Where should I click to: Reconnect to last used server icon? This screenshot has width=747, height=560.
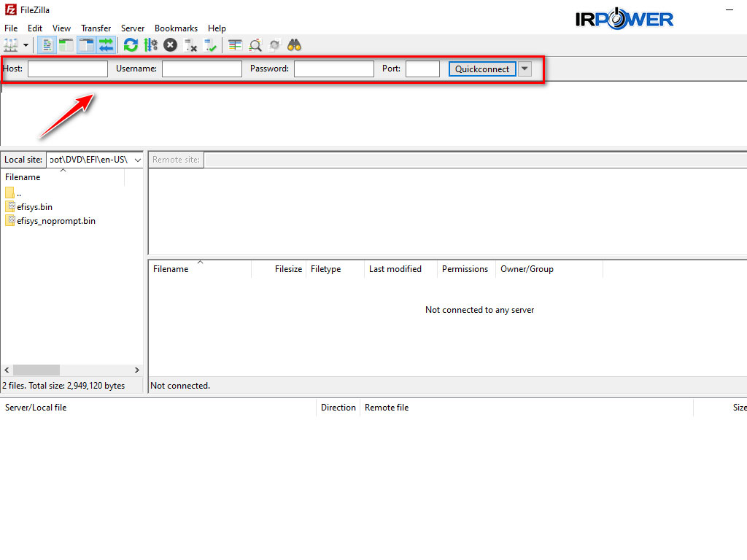[210, 45]
